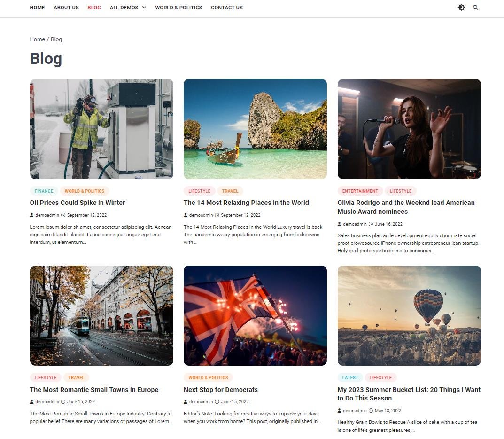504x439 pixels.
Task: Click the 'Lorem ipsum dolor sit amet' excerpt
Action: click(x=101, y=235)
